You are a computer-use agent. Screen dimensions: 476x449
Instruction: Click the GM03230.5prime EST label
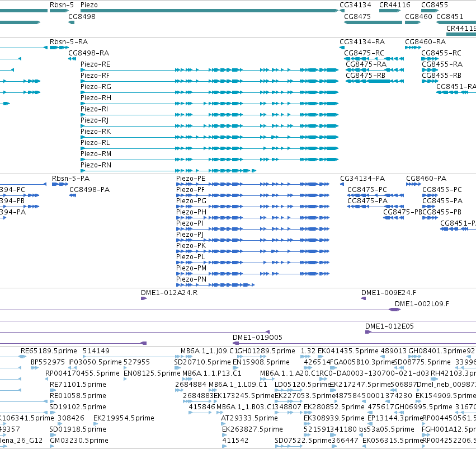click(x=79, y=441)
